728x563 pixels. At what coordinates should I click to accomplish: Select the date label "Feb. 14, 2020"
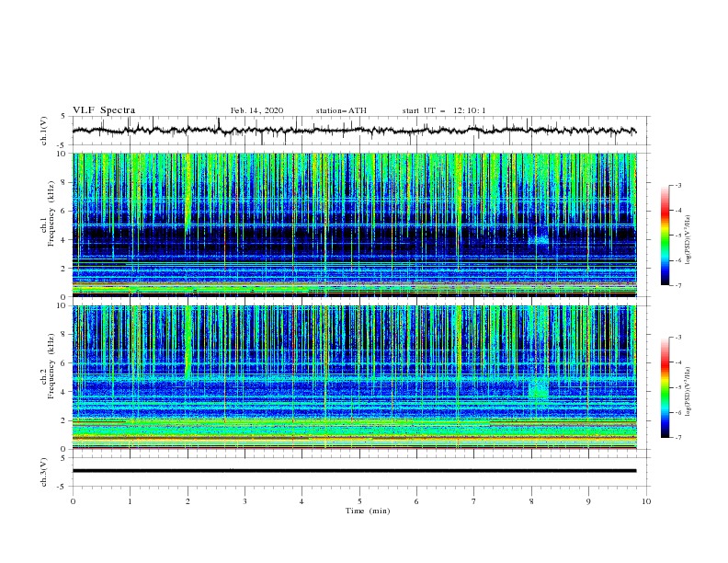point(256,110)
